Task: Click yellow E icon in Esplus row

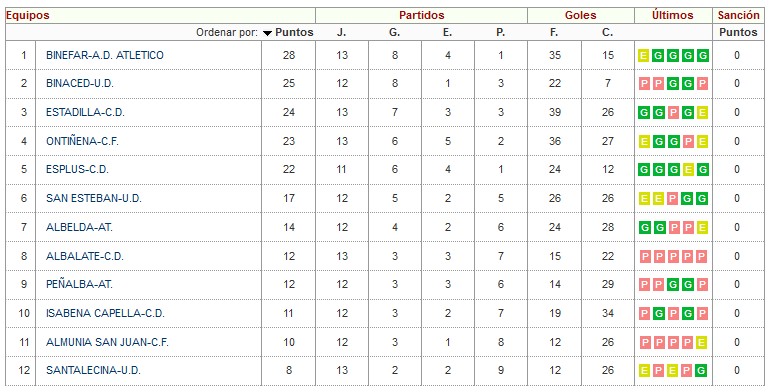Action: point(688,170)
